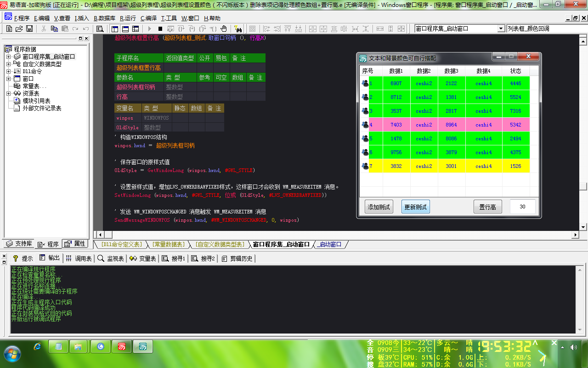Click the 置行高 button
The height and width of the screenshot is (368, 588).
tap(487, 207)
